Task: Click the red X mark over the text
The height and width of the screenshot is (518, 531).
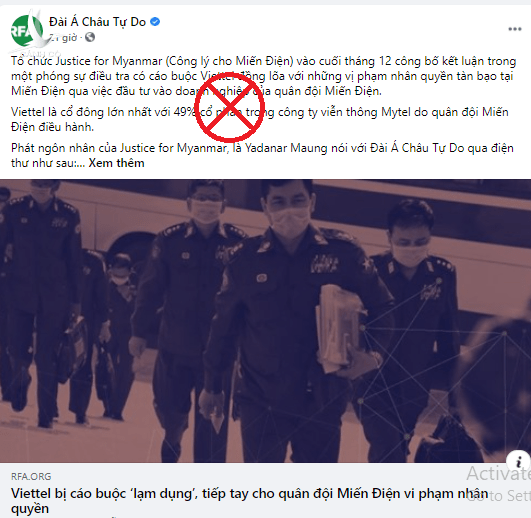Action: [x=229, y=107]
